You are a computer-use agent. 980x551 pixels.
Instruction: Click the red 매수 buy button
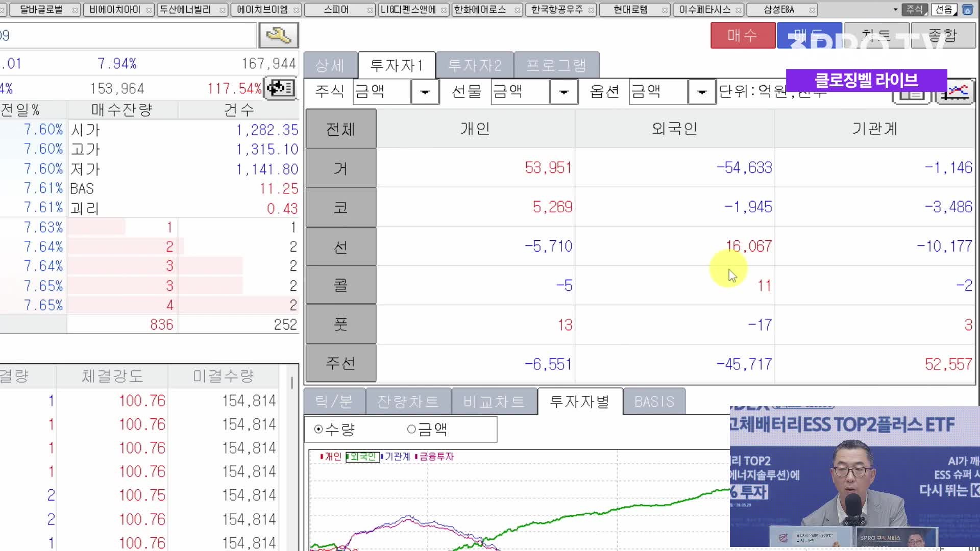tap(743, 35)
